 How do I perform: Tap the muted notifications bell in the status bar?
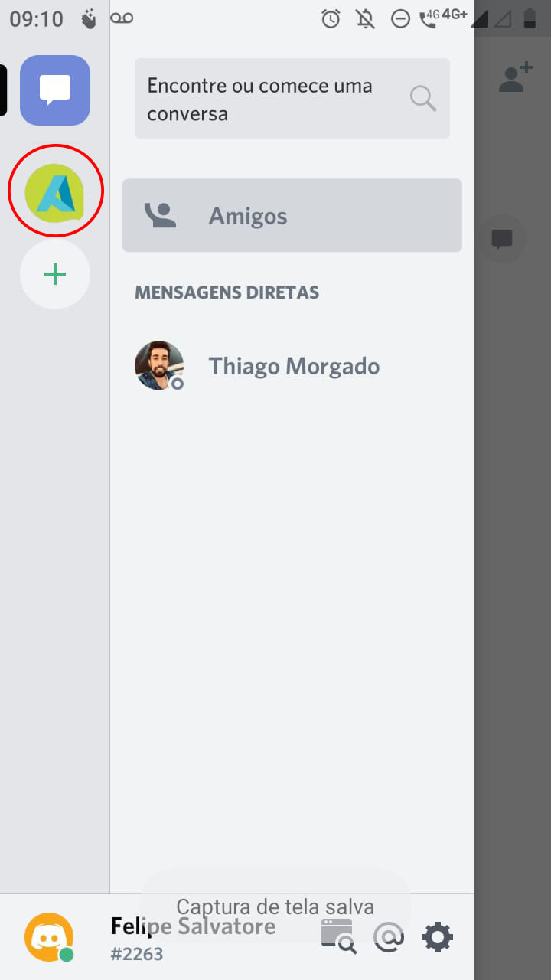[366, 19]
